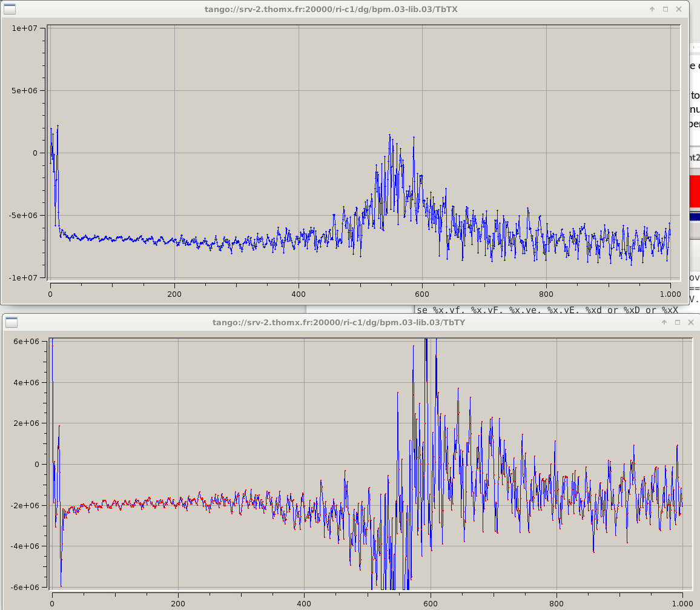
Task: Close the TbTY plot window
Action: (691, 322)
